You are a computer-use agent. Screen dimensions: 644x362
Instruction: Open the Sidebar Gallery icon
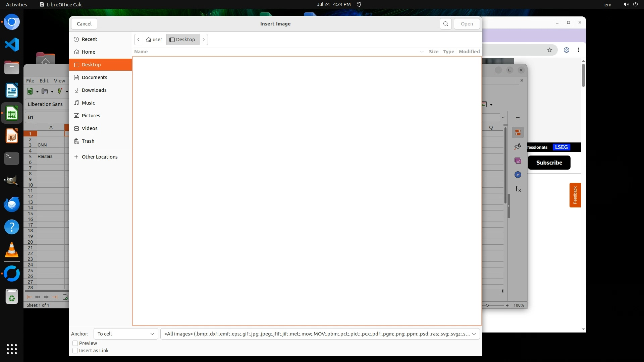click(x=518, y=161)
